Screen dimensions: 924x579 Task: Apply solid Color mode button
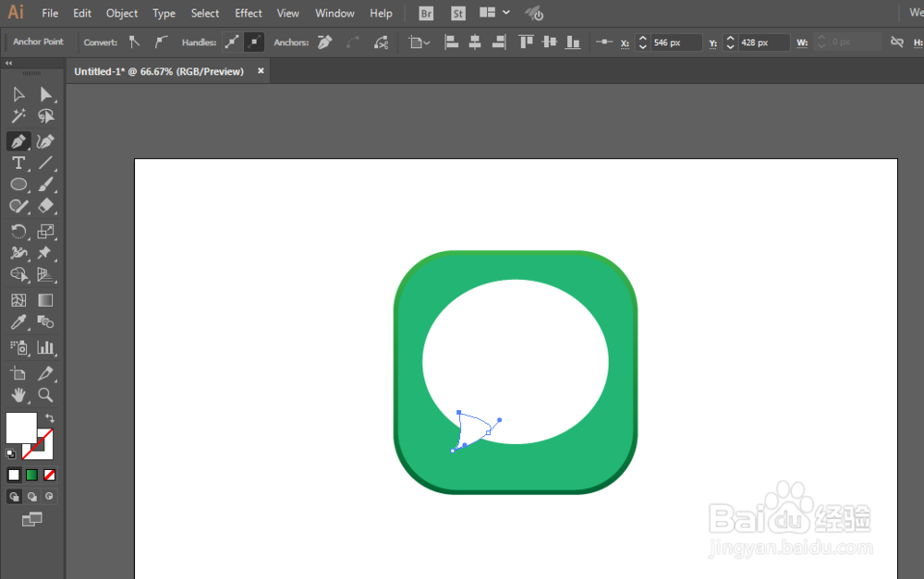[x=14, y=475]
